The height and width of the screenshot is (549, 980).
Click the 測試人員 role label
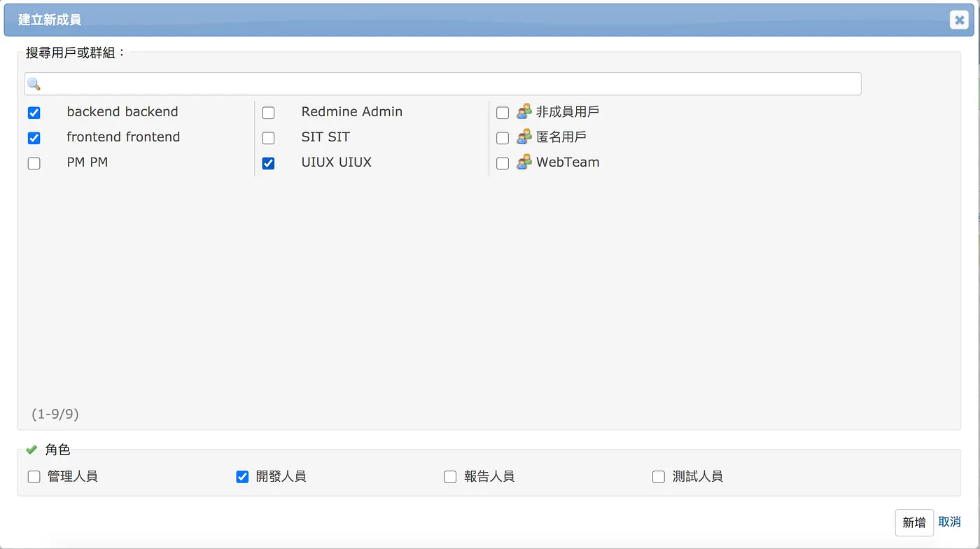tap(698, 476)
